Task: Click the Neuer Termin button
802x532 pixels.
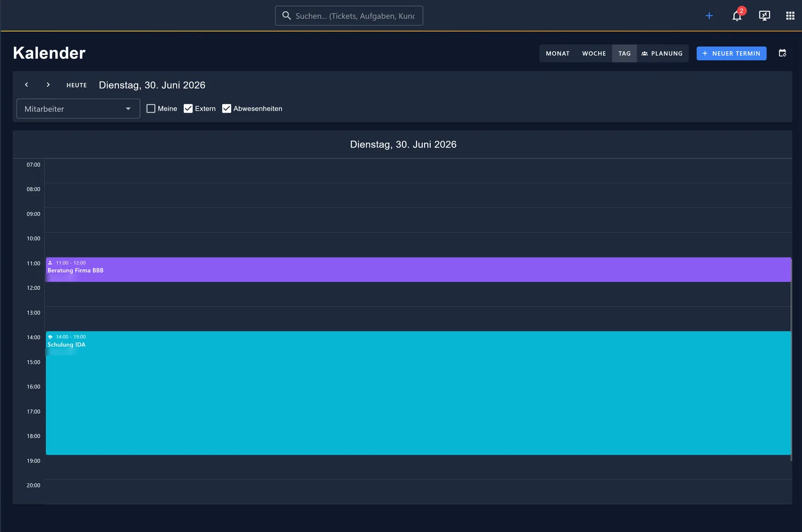Action: pos(731,53)
